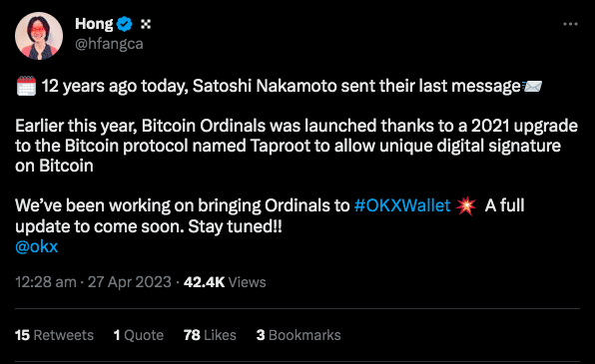Click the display name Hong
The image size is (595, 364).
pos(94,24)
